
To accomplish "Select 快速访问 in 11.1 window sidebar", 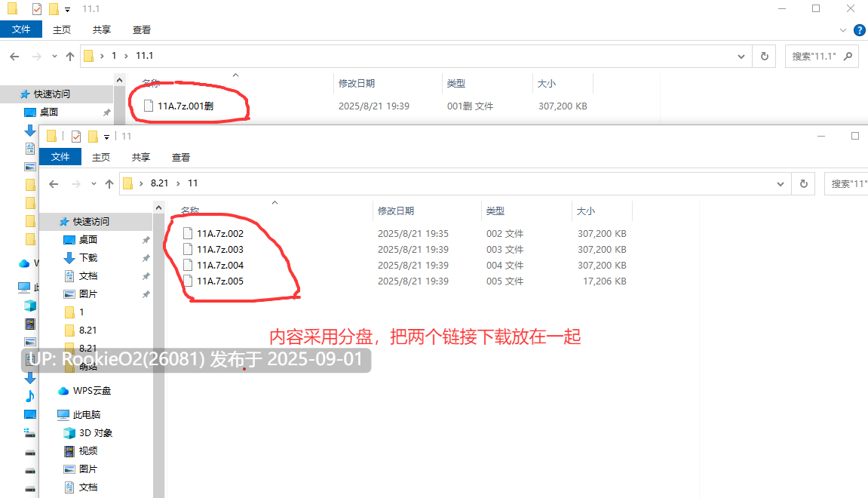I will coord(51,94).
